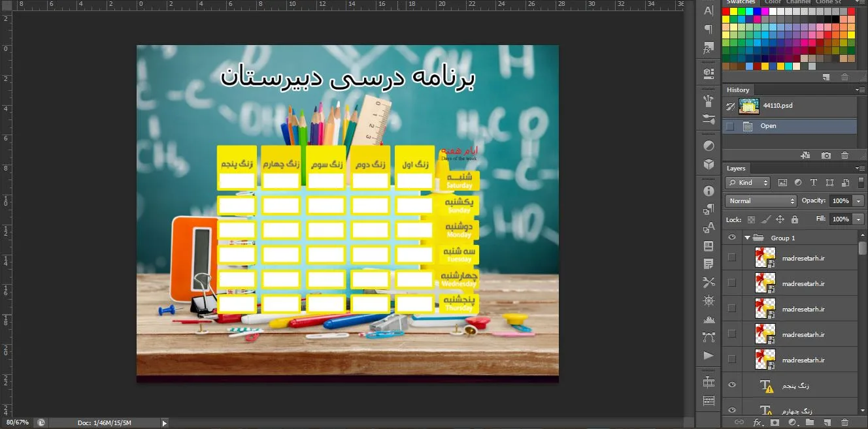The height and width of the screenshot is (429, 868).
Task: Add a layer mask from Layers footer
Action: tap(775, 423)
